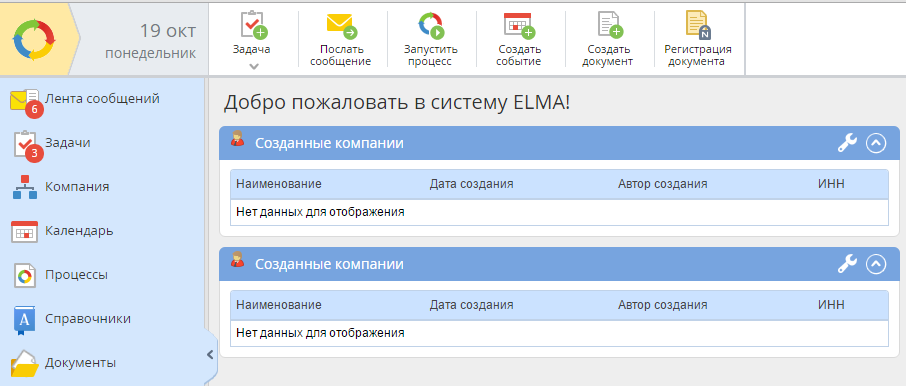Select Календарь menu label
Viewport: 907px width, 386px height.
pyautogui.click(x=79, y=231)
